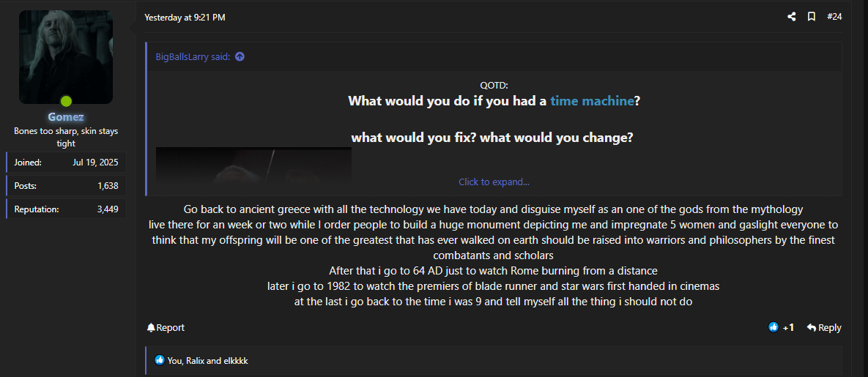The height and width of the screenshot is (377, 868).
Task: Click the thumbs-up icon in reactions bar
Action: tap(160, 360)
